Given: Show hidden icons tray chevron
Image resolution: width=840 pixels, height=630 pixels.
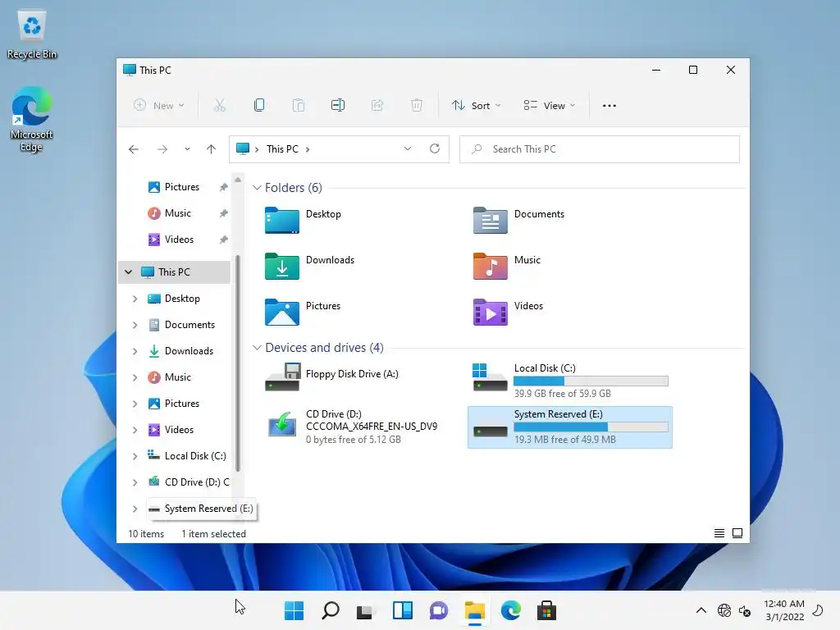Looking at the screenshot, I should (x=701, y=610).
